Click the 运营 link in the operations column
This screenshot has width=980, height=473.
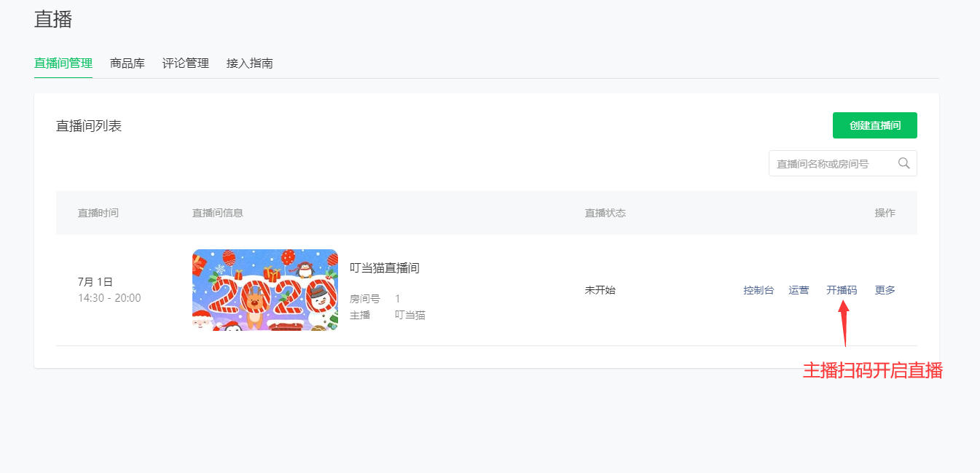click(x=799, y=290)
